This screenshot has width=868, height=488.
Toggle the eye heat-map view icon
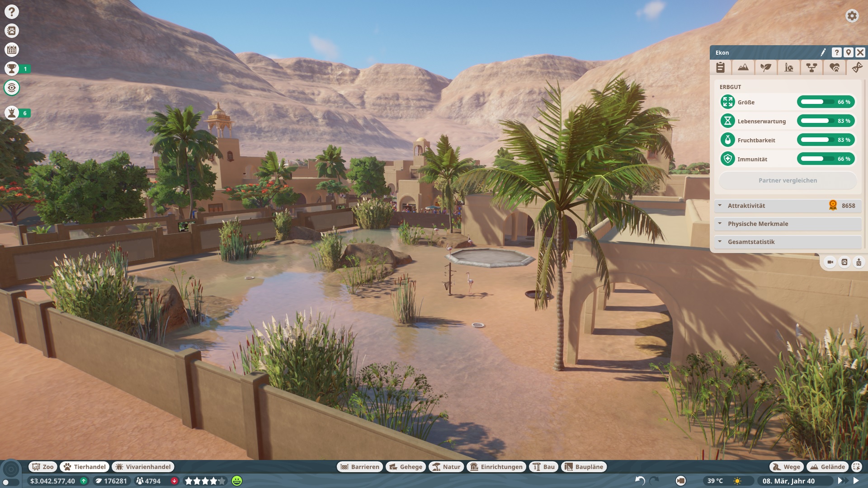click(x=12, y=88)
